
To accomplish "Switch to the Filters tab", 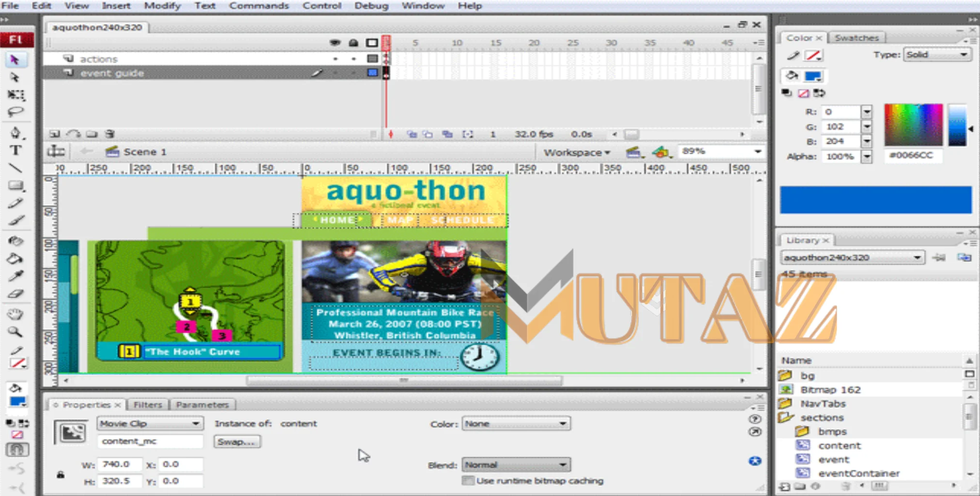I will point(148,404).
